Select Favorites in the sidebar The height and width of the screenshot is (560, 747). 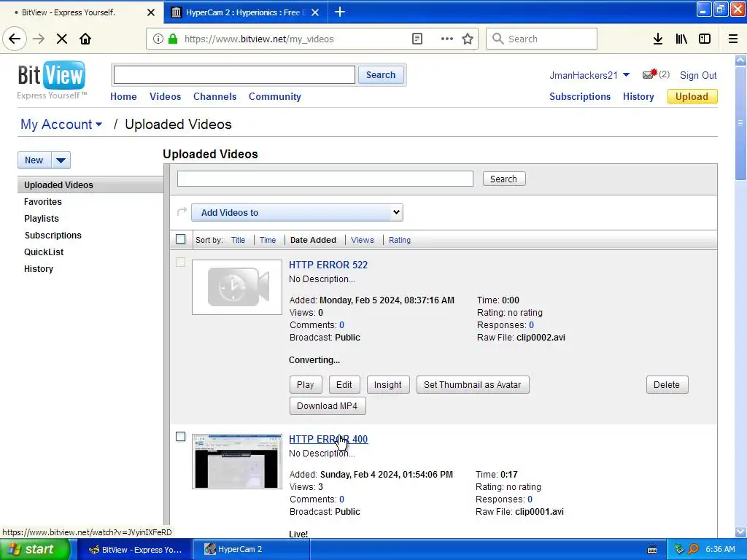click(43, 202)
